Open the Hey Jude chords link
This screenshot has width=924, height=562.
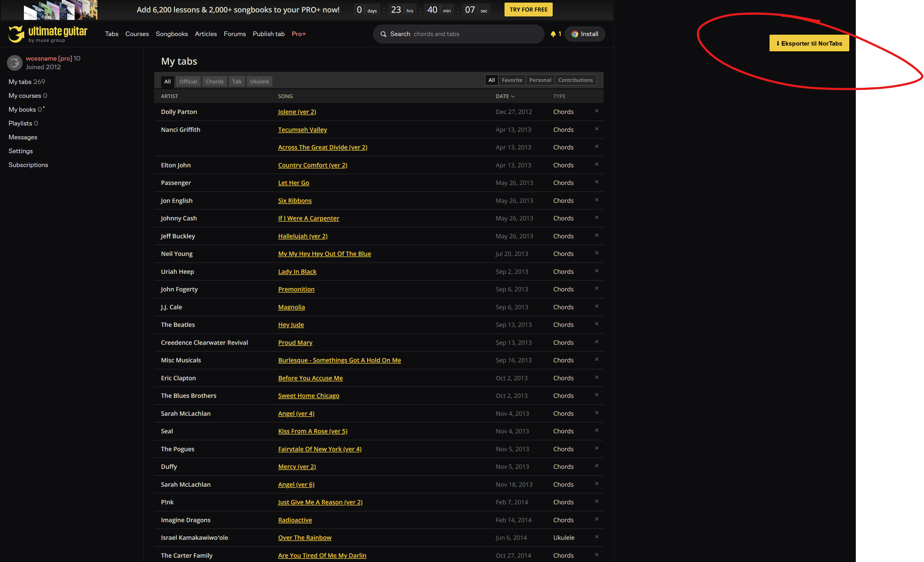click(291, 325)
